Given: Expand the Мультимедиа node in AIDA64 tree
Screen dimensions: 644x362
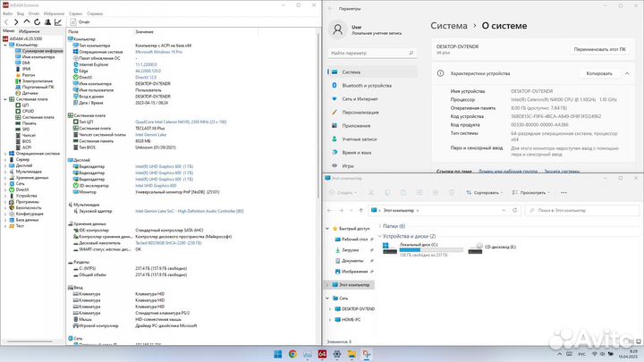Looking at the screenshot, I should click(x=5, y=172).
